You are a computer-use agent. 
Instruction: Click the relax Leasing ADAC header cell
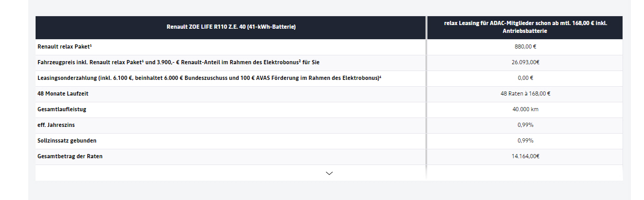click(x=525, y=27)
